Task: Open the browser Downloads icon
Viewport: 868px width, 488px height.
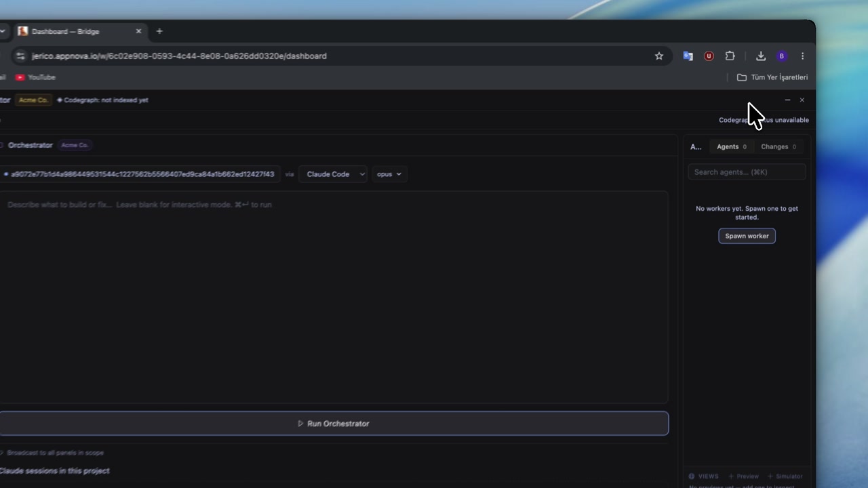Action: (761, 56)
